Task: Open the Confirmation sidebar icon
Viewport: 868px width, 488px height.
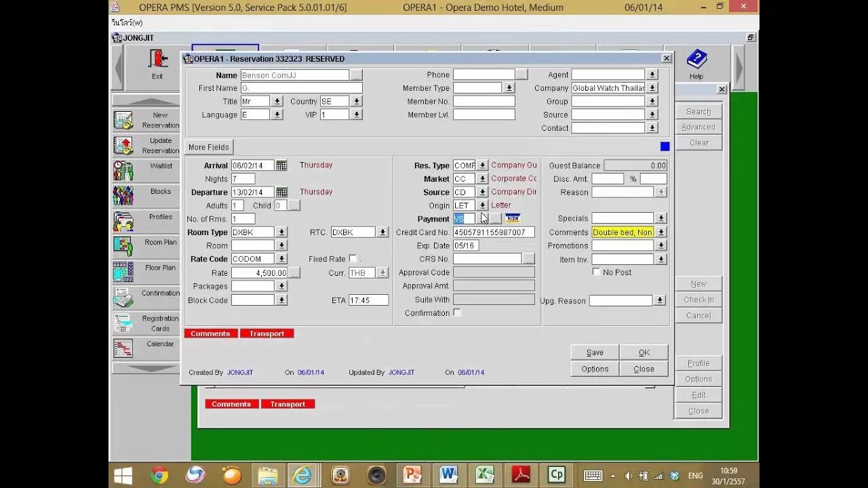Action: point(123,297)
